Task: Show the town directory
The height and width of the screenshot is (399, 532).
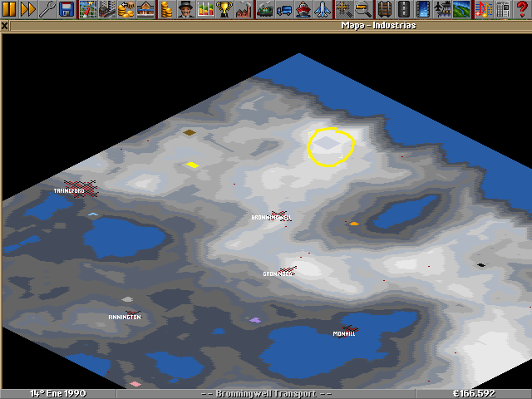Action: tap(107, 9)
